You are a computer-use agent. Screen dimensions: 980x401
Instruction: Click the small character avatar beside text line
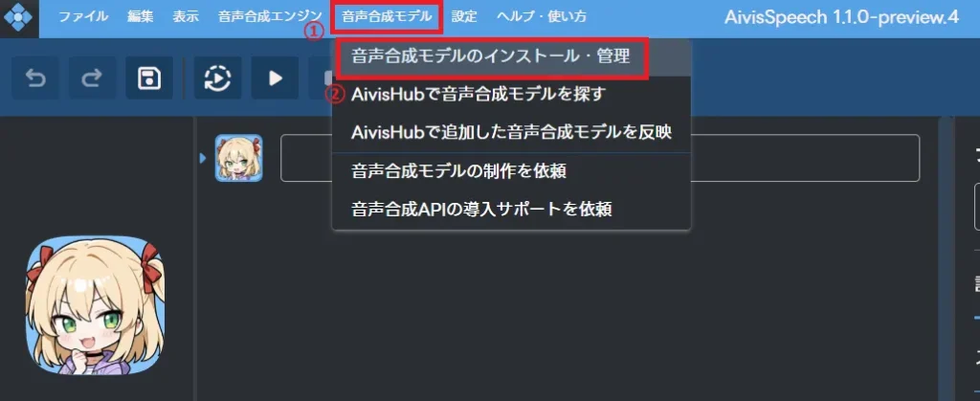point(238,158)
